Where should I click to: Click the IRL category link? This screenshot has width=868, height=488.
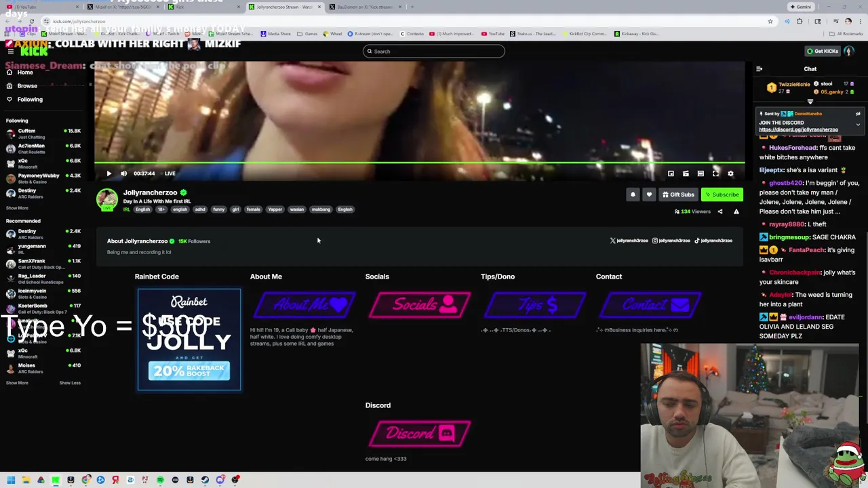click(x=126, y=209)
